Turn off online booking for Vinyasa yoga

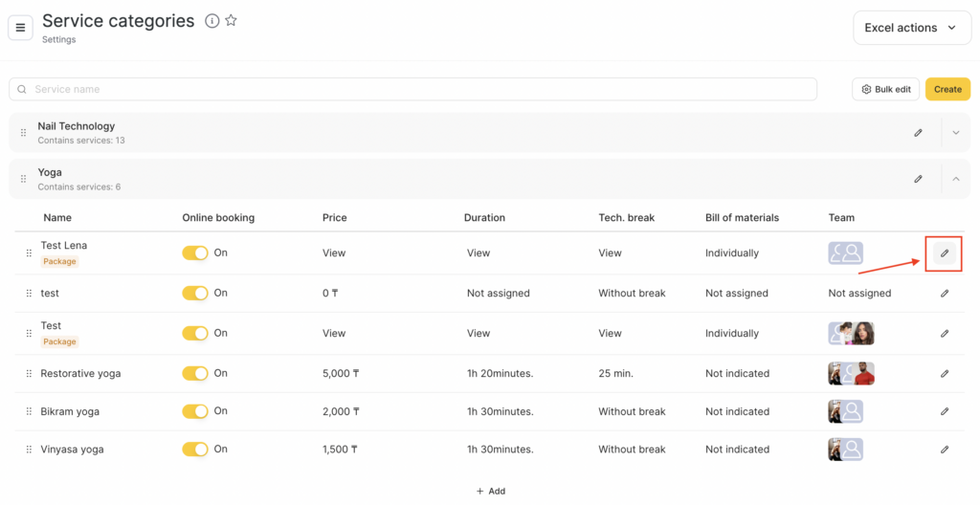tap(195, 450)
